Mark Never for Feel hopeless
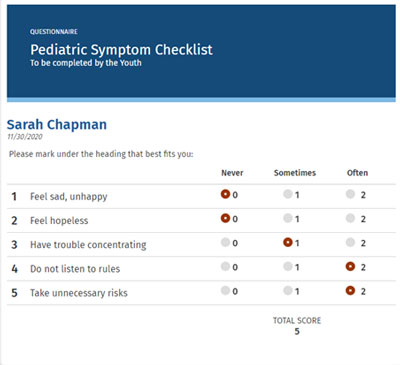 click(225, 218)
